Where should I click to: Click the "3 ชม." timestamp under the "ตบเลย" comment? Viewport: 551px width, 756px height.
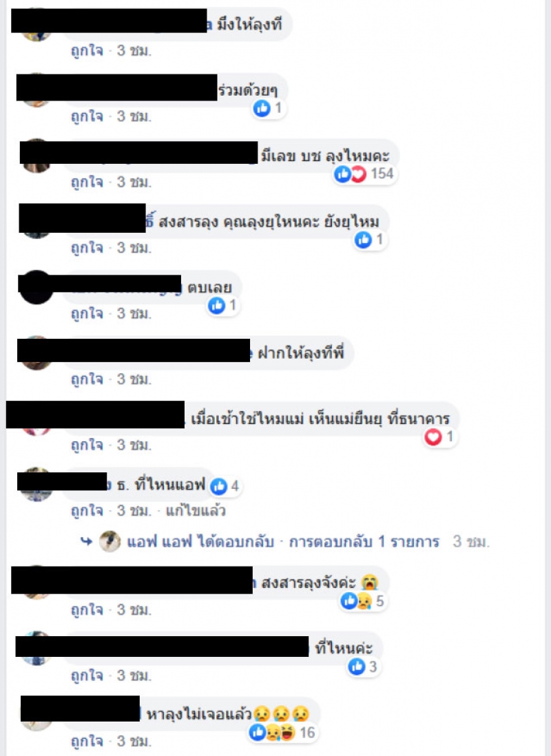tap(134, 313)
